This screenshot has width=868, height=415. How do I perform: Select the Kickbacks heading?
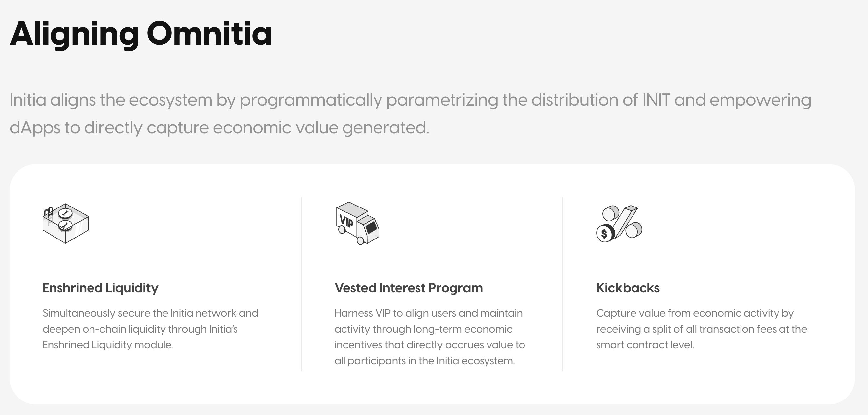[628, 288]
